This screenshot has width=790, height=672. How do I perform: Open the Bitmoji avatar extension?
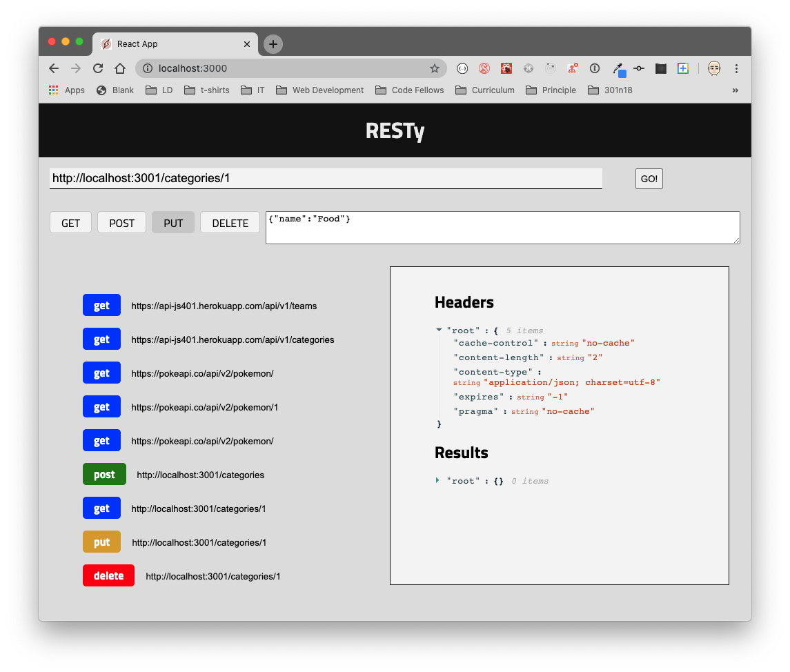[x=714, y=68]
